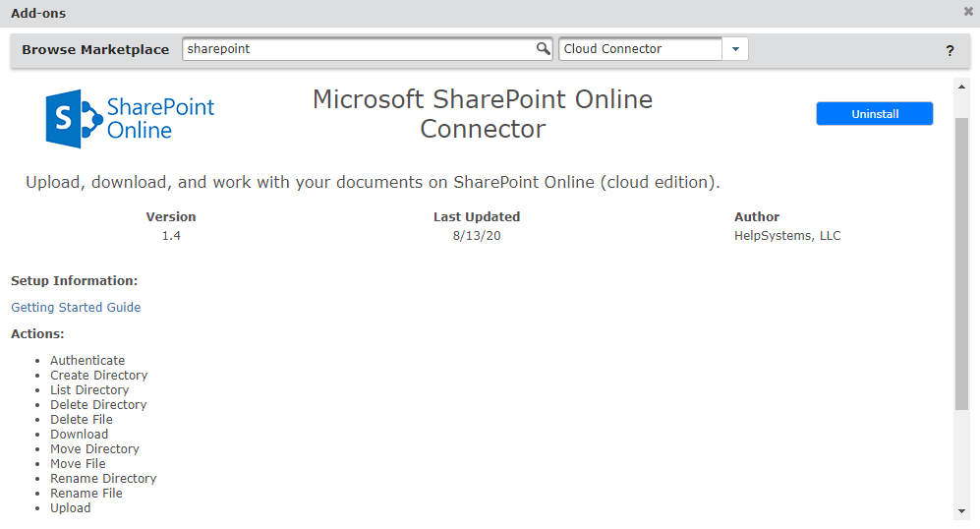Click the Download action item

(79, 434)
